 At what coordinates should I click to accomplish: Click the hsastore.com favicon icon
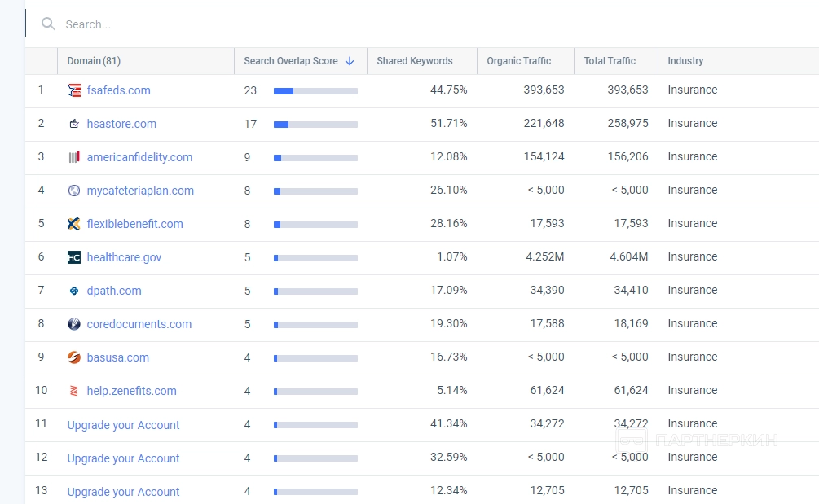click(x=74, y=124)
